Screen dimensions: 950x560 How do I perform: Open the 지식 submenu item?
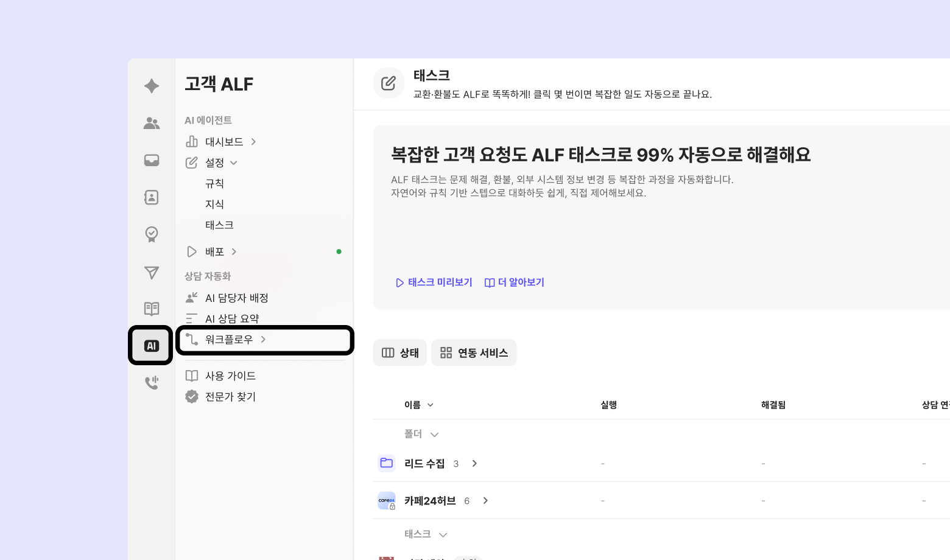coord(214,204)
